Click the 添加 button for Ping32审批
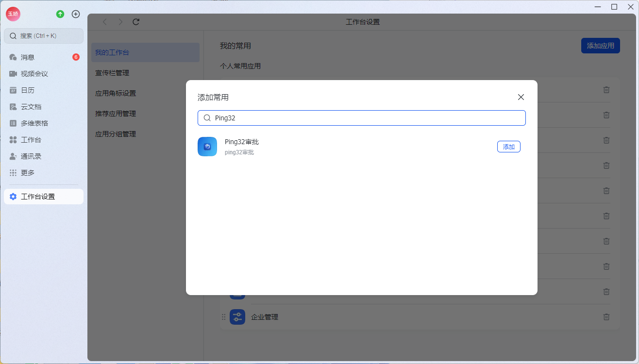Screen dimensions: 639x364 (x=508, y=147)
